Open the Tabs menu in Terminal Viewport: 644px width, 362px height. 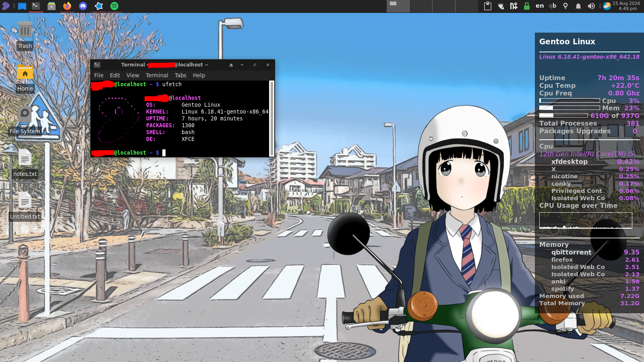(180, 75)
